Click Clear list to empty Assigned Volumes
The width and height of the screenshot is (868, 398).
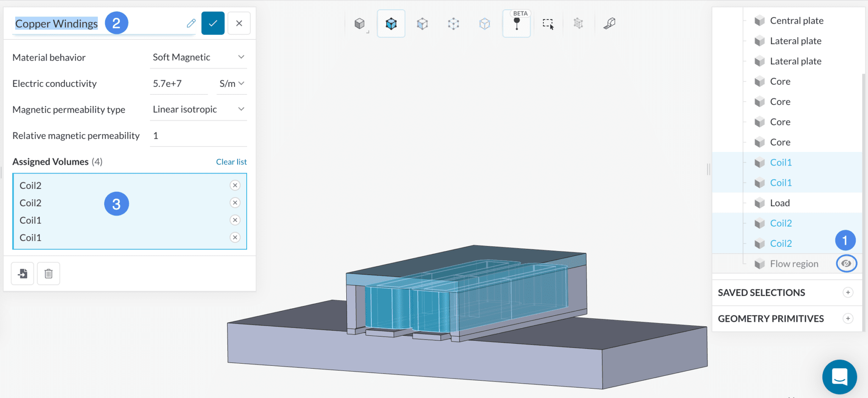click(x=231, y=161)
